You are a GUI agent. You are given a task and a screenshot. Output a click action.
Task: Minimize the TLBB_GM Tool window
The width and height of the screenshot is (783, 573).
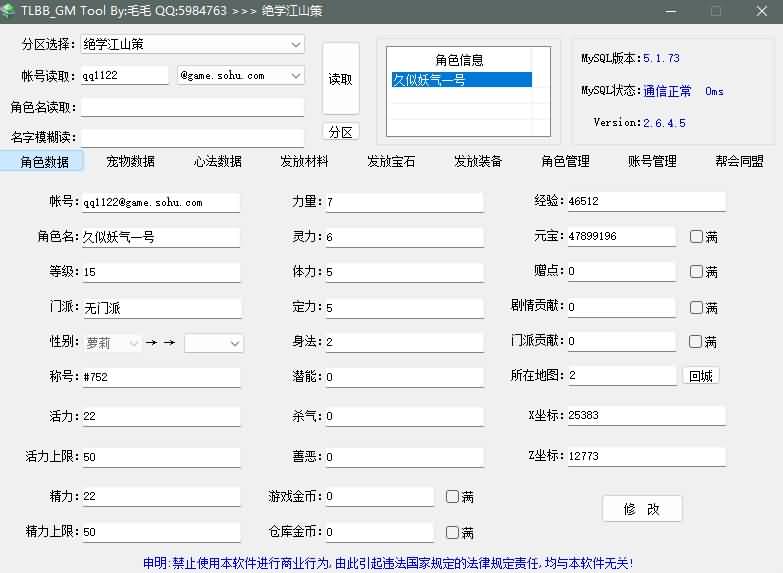coord(671,10)
